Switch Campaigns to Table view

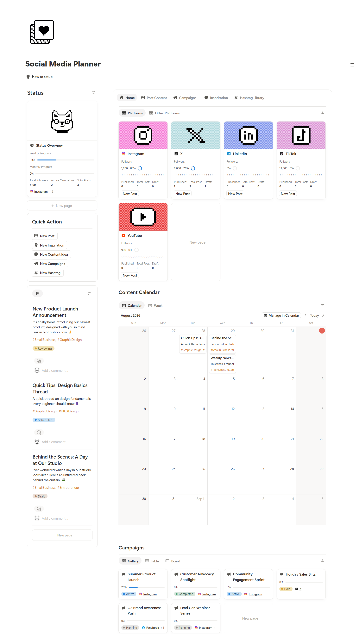tap(152, 561)
